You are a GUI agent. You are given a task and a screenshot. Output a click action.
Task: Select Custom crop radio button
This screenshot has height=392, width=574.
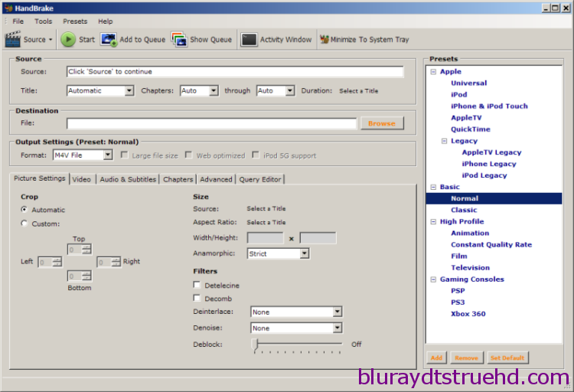click(24, 223)
